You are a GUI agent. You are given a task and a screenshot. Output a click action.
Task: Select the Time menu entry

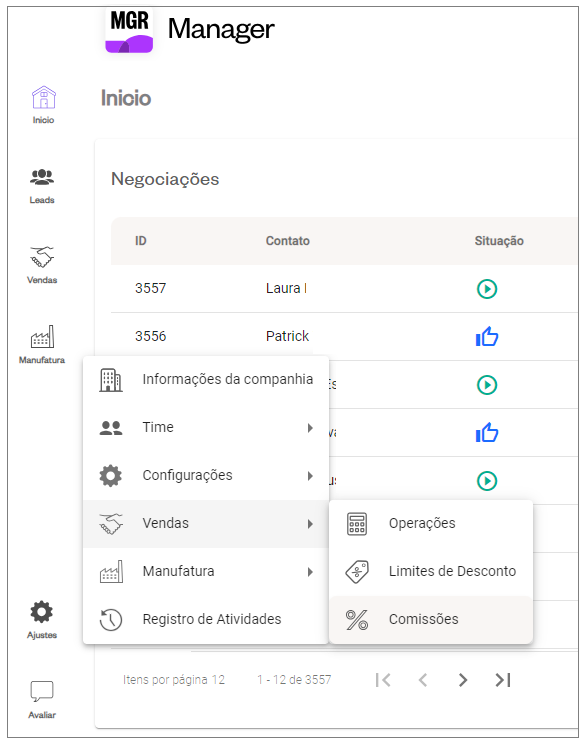click(x=205, y=428)
